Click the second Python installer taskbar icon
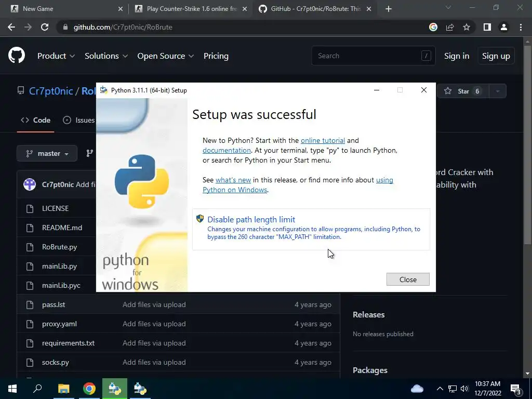532x399 pixels. tap(140, 389)
